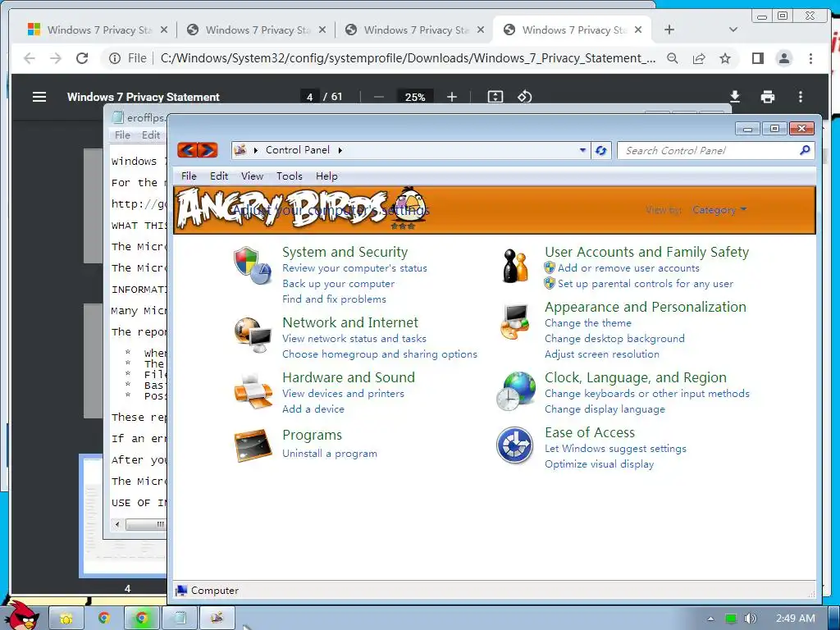Open Programs category icon
The height and width of the screenshot is (630, 840).
pos(253,445)
